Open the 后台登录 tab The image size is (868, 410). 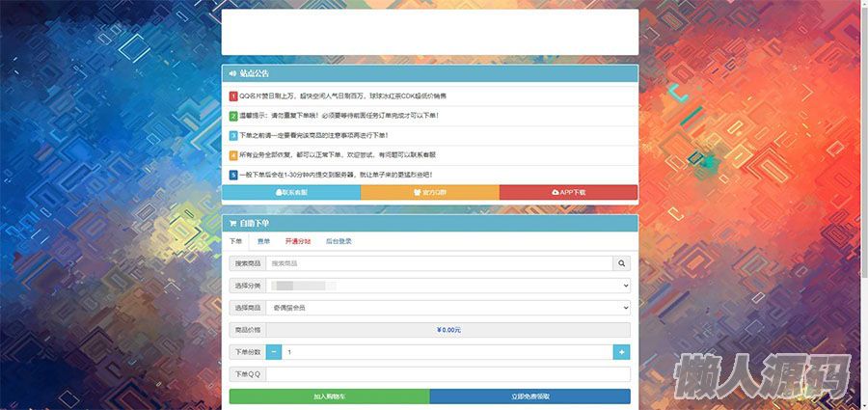click(339, 241)
